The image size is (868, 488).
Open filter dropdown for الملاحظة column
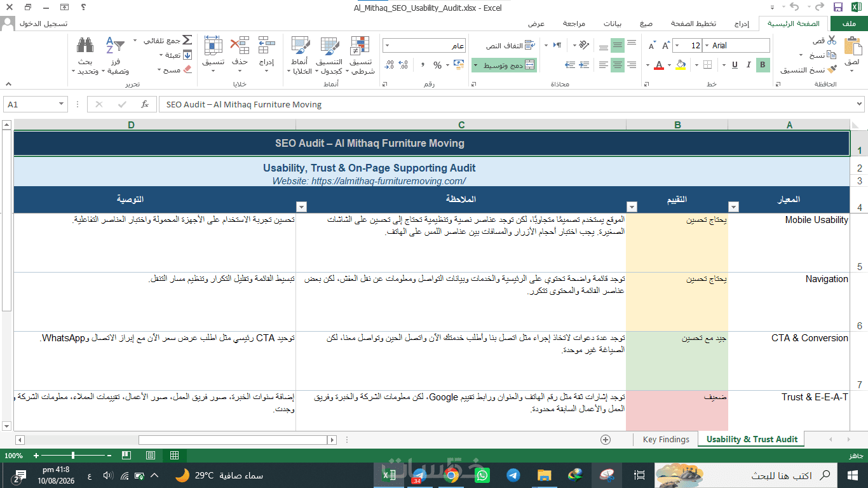click(301, 207)
